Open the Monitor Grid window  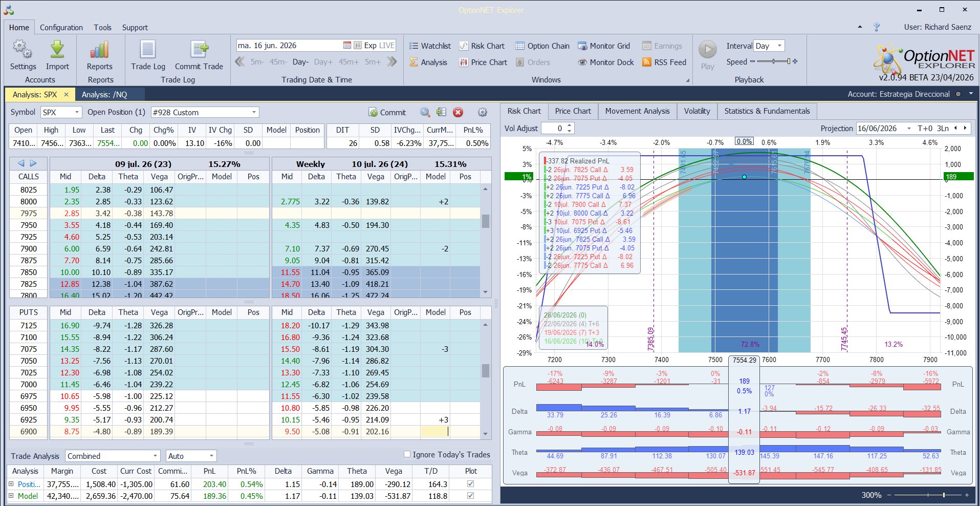coord(604,46)
